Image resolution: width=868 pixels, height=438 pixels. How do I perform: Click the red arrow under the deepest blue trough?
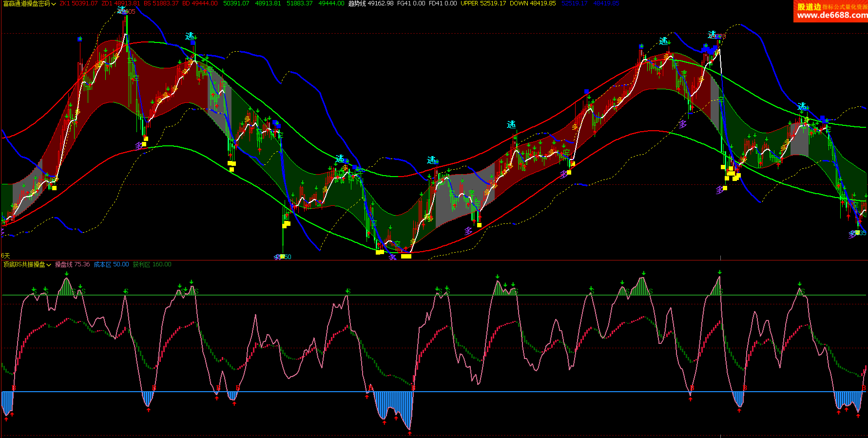409,433
